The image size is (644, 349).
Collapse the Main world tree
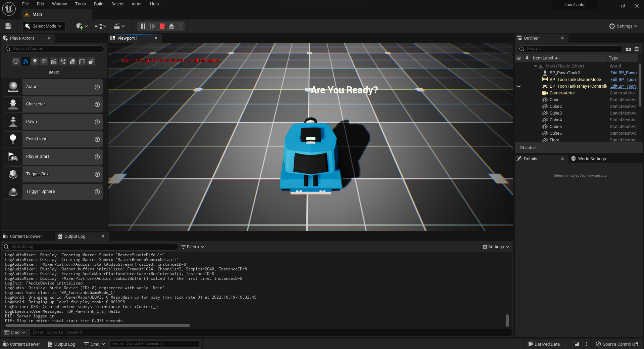[x=536, y=66]
